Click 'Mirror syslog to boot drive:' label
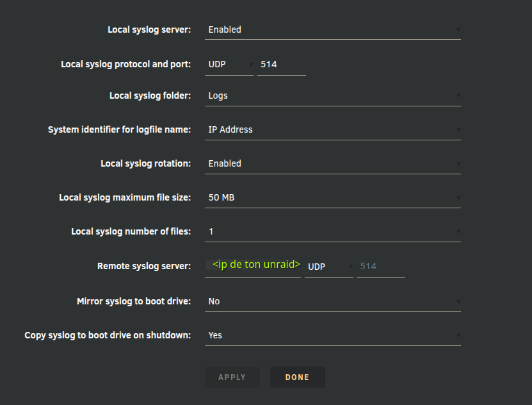Screen dimensions: 532x405 click(134, 301)
